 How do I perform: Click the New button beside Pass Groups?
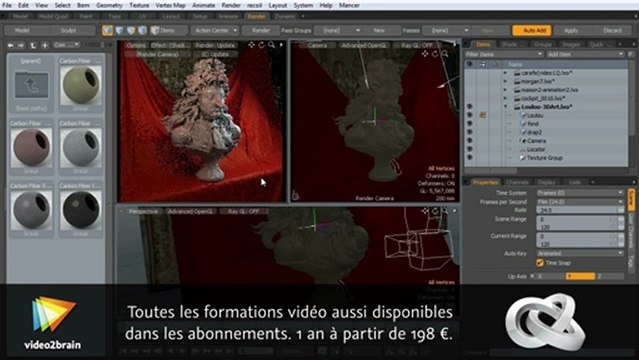pyautogui.click(x=379, y=30)
